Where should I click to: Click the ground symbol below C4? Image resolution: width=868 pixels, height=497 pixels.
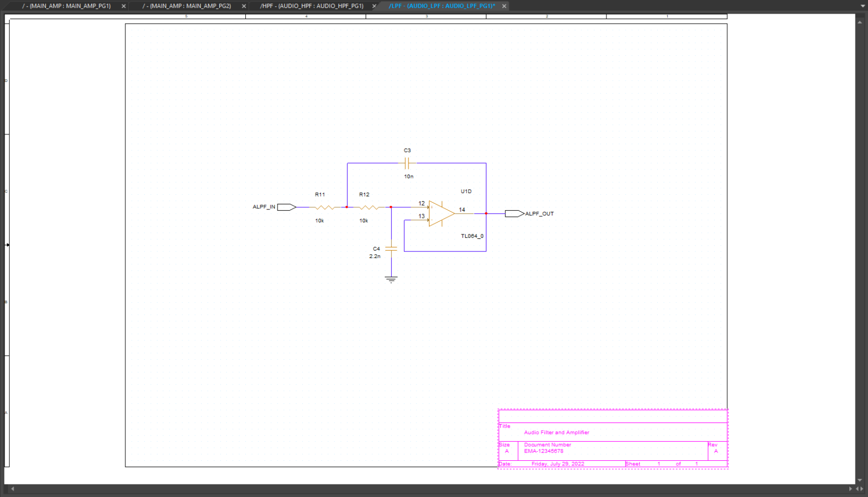pyautogui.click(x=391, y=279)
